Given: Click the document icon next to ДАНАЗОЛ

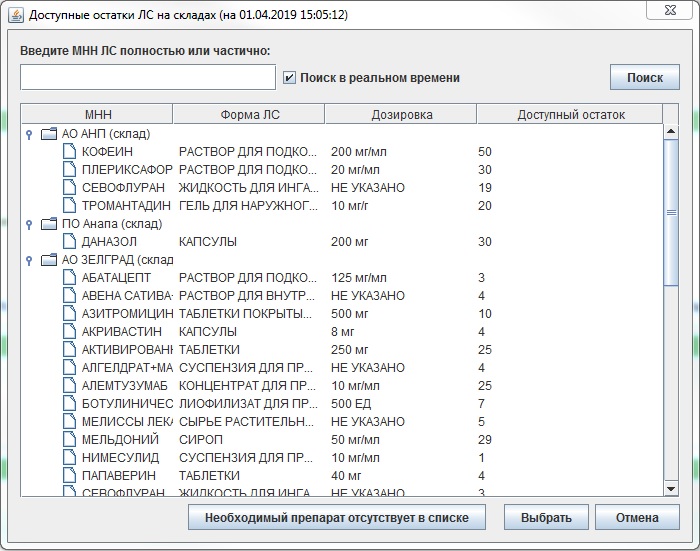Looking at the screenshot, I should pyautogui.click(x=69, y=242).
